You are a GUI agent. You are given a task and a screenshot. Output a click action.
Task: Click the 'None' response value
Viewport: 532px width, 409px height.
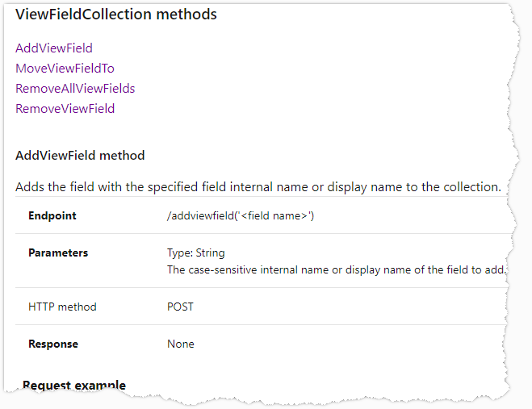pos(181,344)
